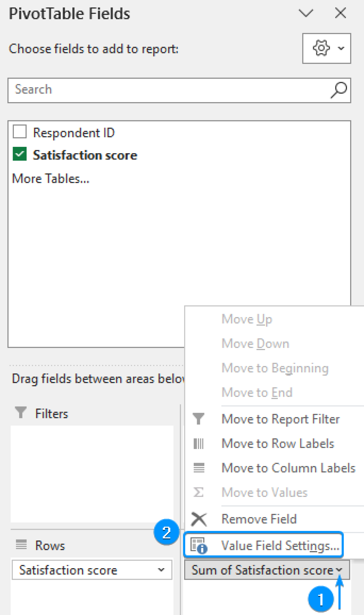Check the Respondent ID field

[x=19, y=132]
